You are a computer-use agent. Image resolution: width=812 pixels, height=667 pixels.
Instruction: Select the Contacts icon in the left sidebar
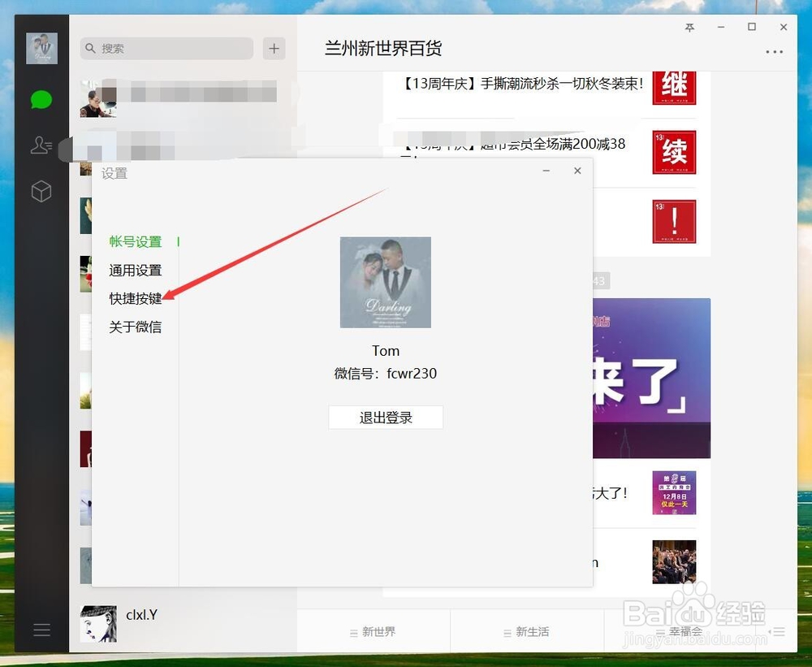pos(41,145)
